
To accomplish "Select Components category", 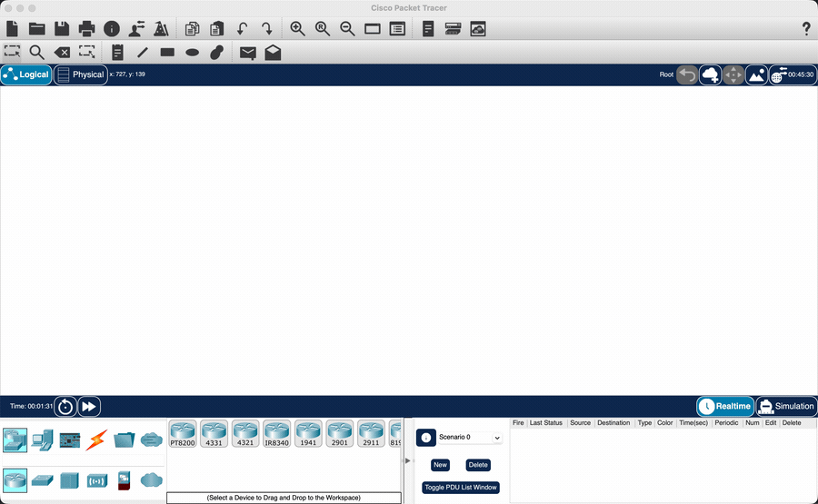I will 70,440.
